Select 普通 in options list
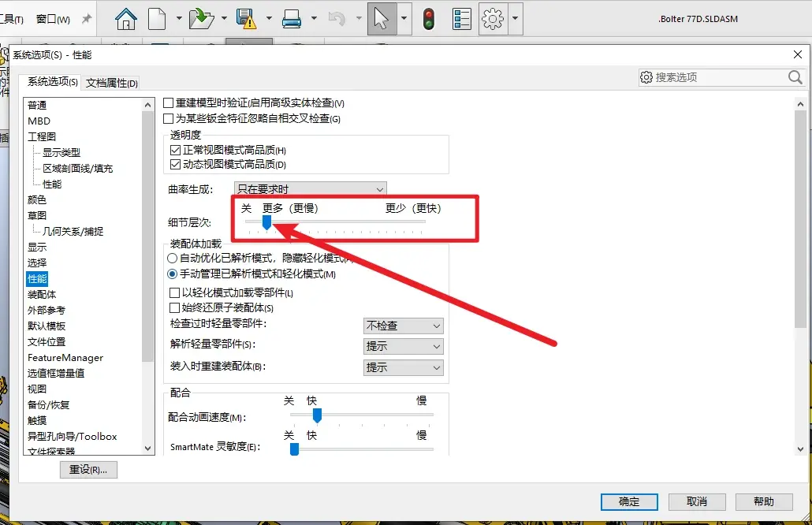The width and height of the screenshot is (812, 525). 37,105
